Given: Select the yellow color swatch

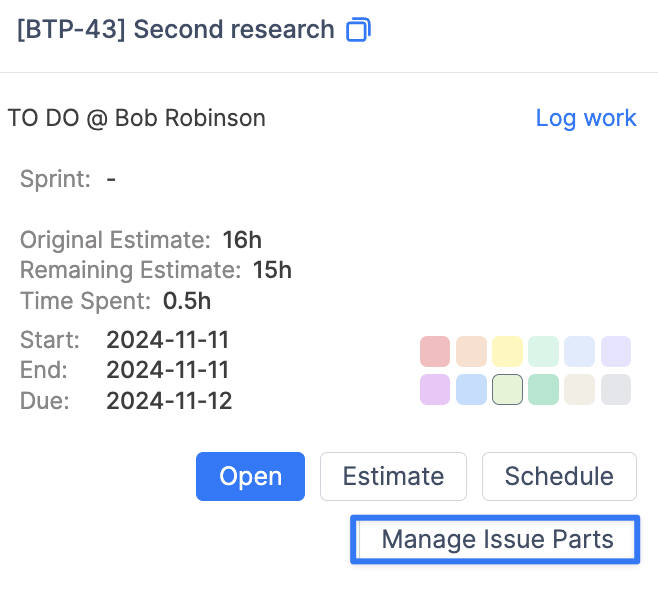Looking at the screenshot, I should [507, 352].
